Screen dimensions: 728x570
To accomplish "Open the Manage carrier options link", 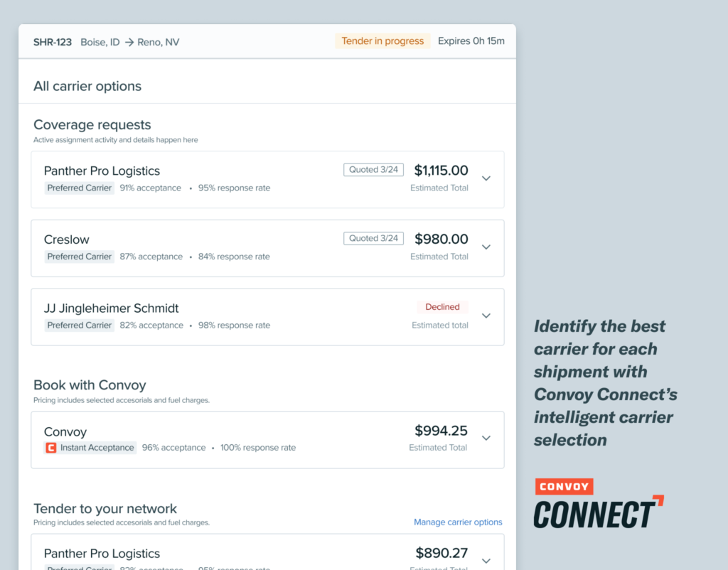I will [458, 522].
